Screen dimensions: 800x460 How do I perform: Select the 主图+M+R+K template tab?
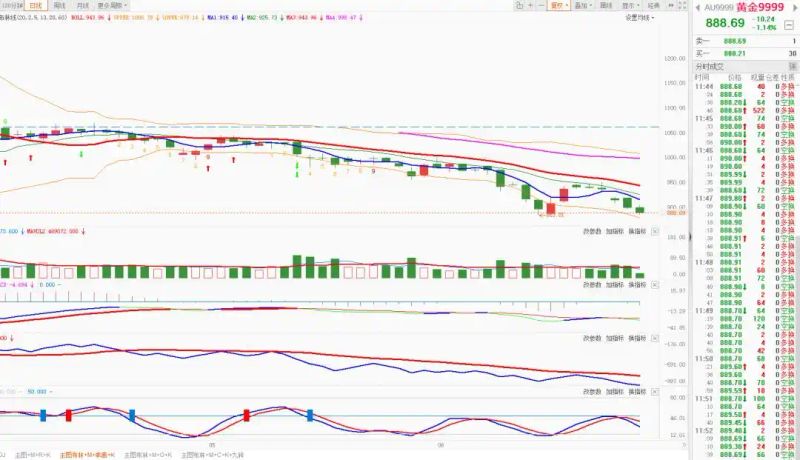[33, 455]
